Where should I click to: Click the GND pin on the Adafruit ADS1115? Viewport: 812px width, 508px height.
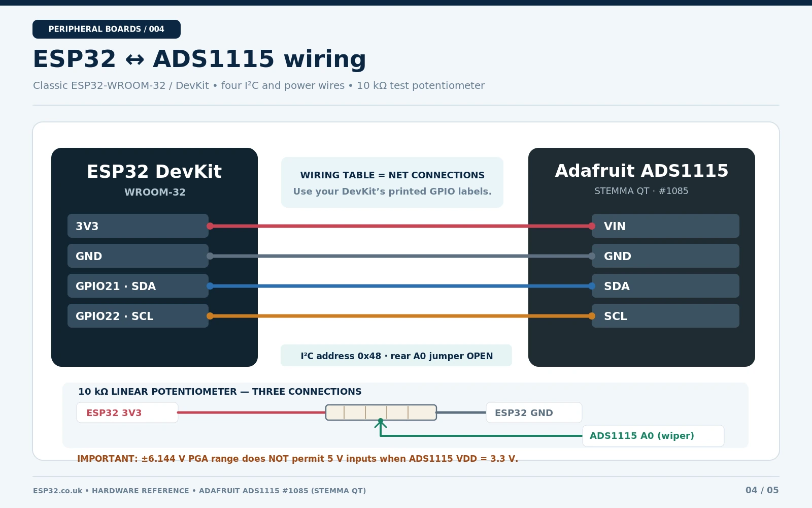pyautogui.click(x=665, y=256)
